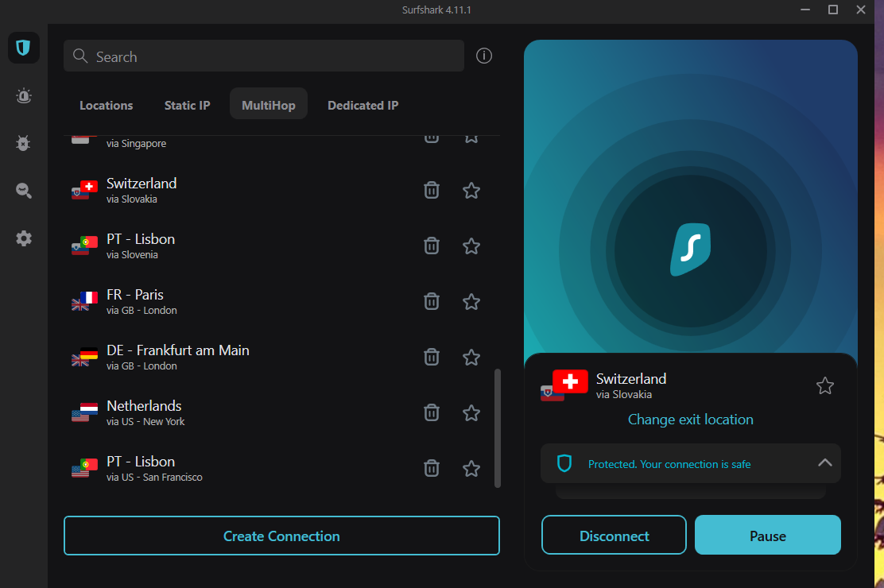Select DE - Frankfurt am Main entry
The height and width of the screenshot is (588, 884).
click(281, 358)
